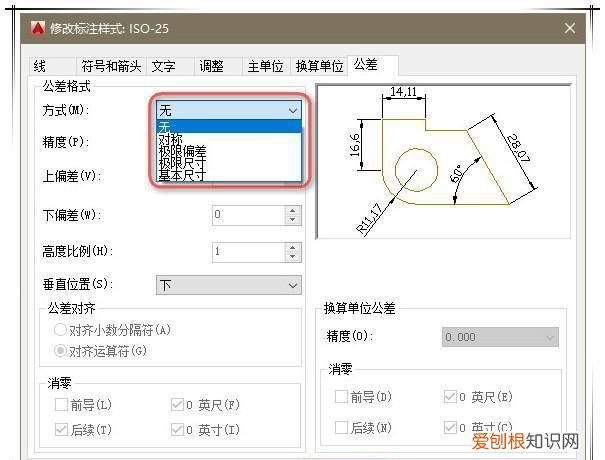Image resolution: width=605 pixels, height=460 pixels.
Task: Go to the 主单位 tab
Action: pyautogui.click(x=265, y=66)
